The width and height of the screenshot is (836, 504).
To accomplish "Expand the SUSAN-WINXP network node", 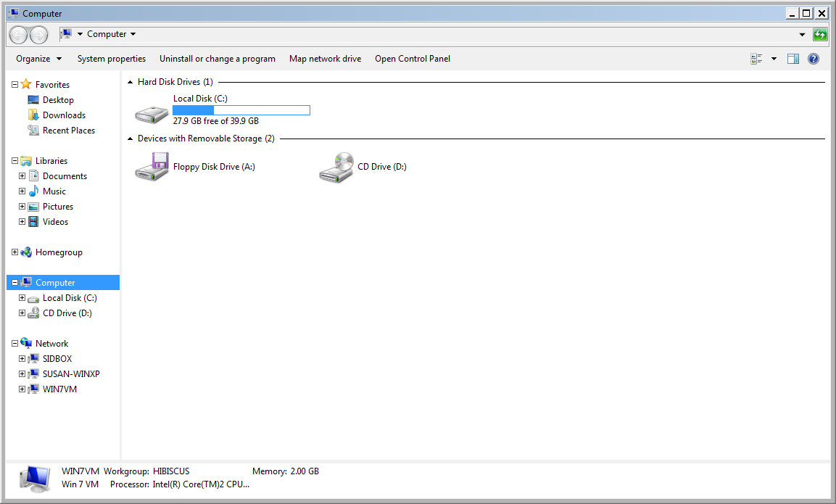I will click(22, 374).
